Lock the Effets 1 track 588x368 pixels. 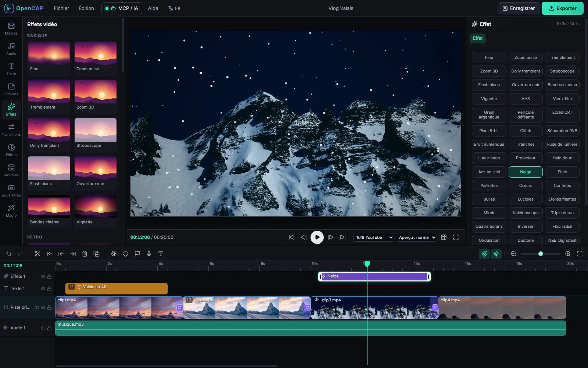pos(49,276)
